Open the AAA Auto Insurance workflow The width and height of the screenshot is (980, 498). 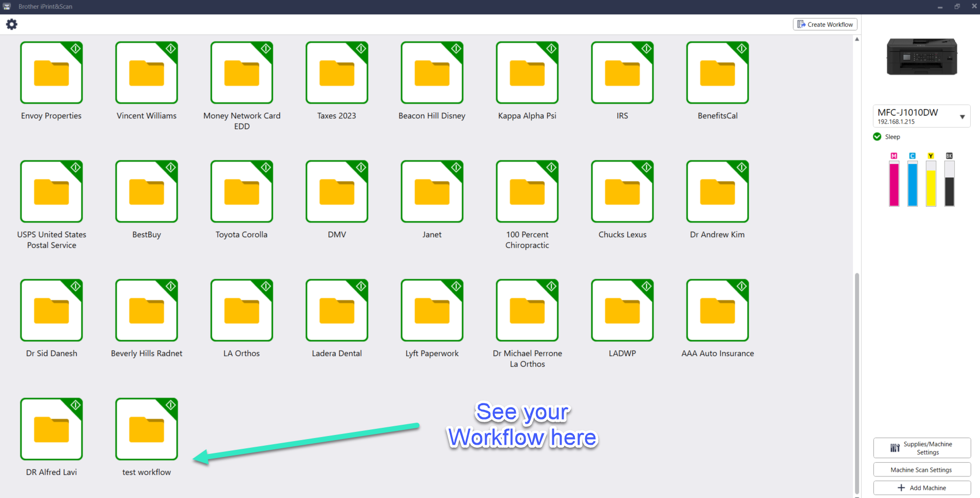(717, 310)
